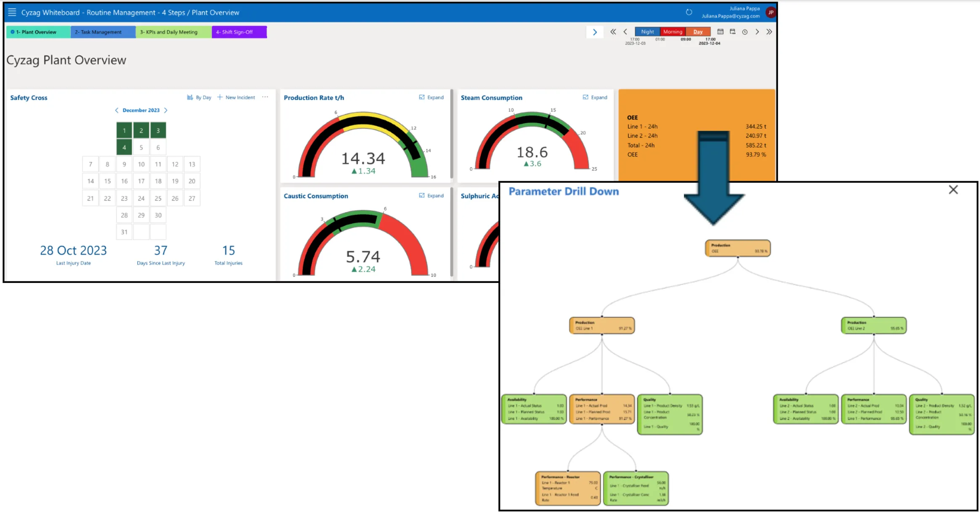Open the calendar date picker icon
Screen dimensions: 980x513
tap(720, 32)
